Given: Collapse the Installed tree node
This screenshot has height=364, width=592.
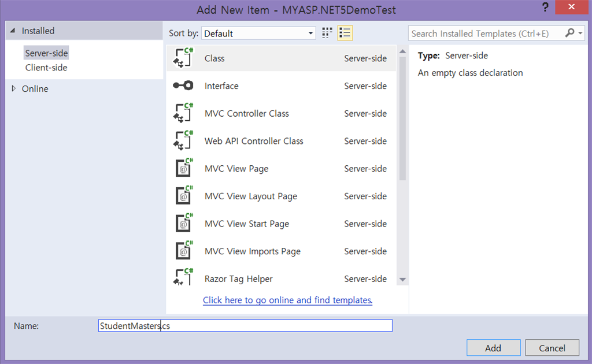Looking at the screenshot, I should (x=13, y=31).
